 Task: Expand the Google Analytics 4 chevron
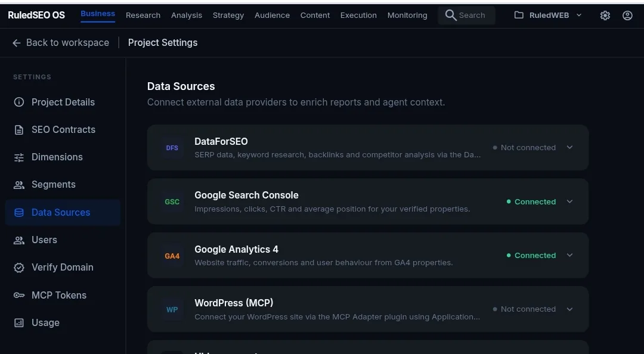click(569, 255)
